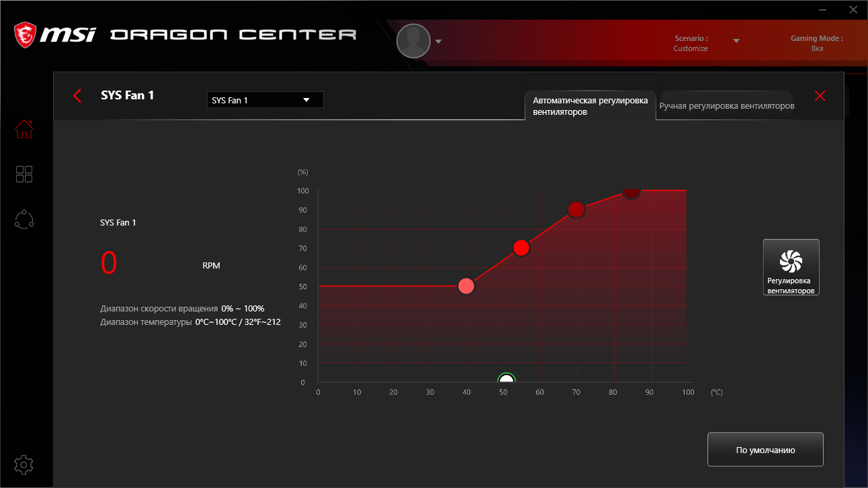
Task: Open the Scenario dropdown arrow
Action: click(736, 41)
